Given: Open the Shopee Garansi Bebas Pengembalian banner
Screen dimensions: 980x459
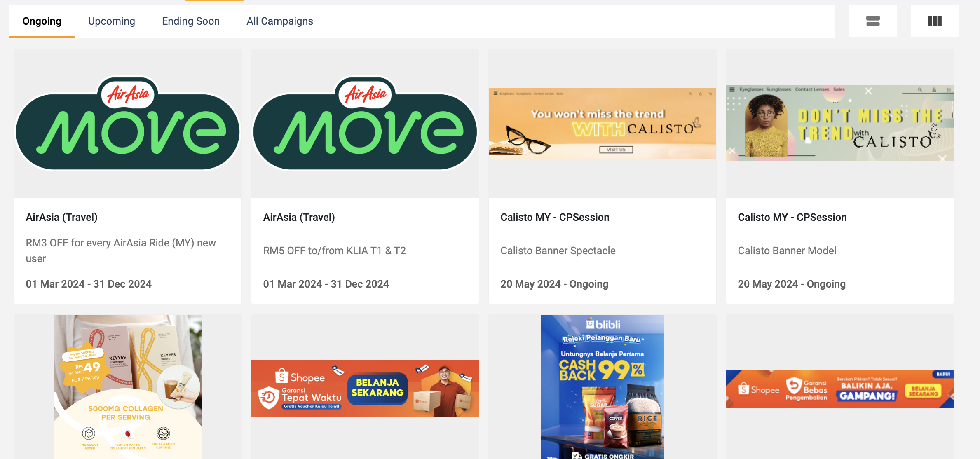Looking at the screenshot, I should tap(840, 389).
